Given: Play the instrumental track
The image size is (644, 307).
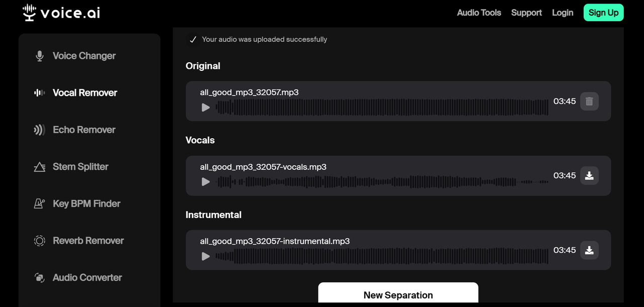Looking at the screenshot, I should coord(205,256).
